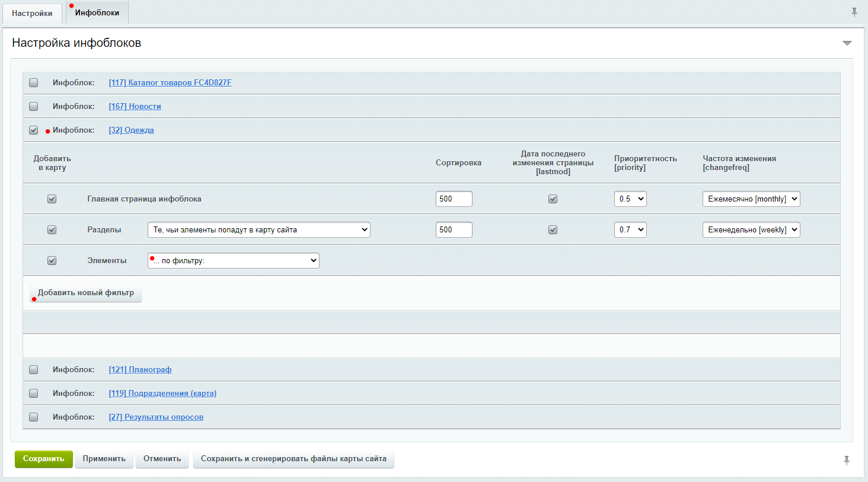Open the Планограф infoblock link
Image resolution: width=868 pixels, height=482 pixels.
(140, 370)
